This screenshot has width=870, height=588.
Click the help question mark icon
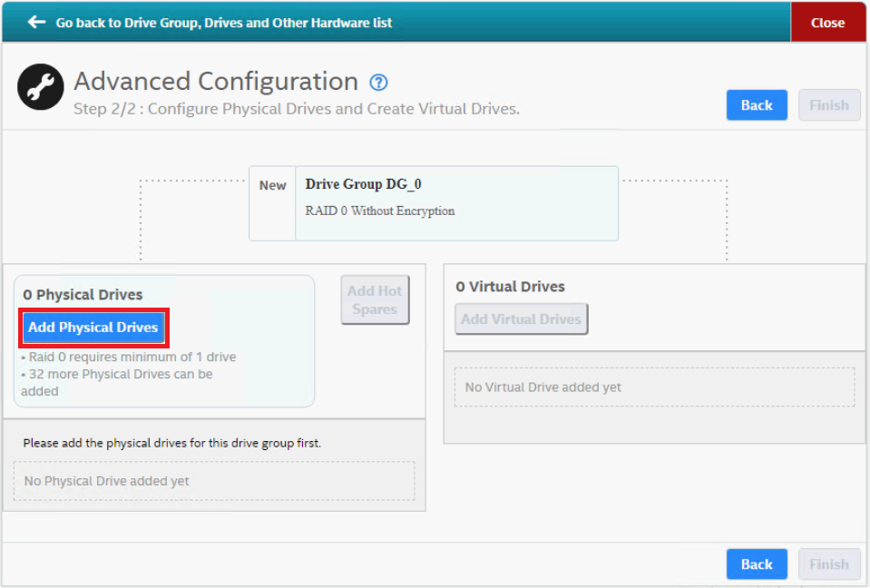point(379,83)
